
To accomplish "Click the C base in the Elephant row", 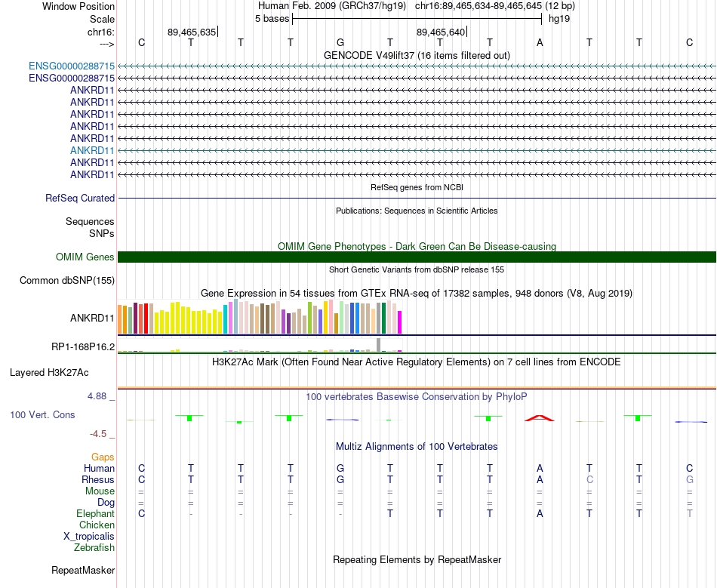I will (141, 513).
